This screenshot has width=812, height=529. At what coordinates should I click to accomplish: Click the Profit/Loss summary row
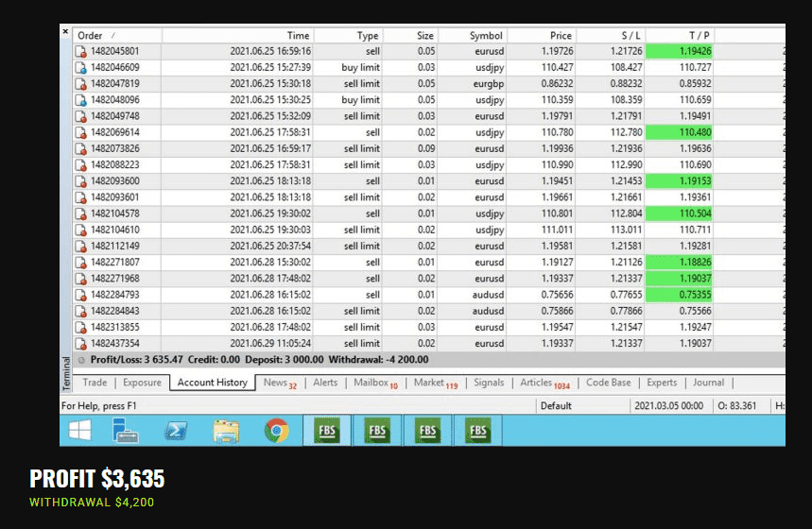point(429,360)
